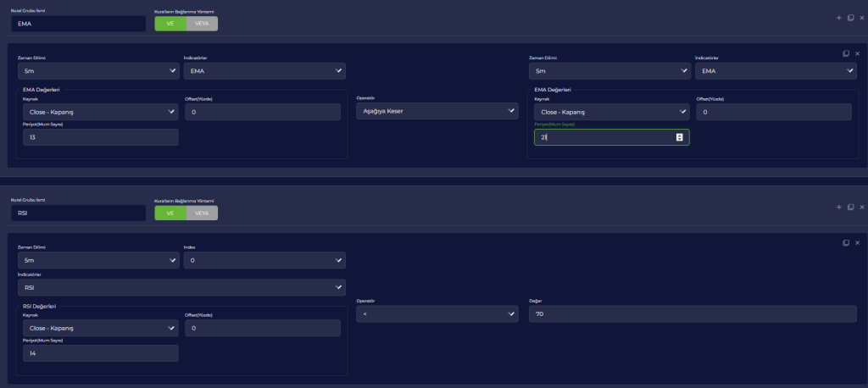Open the Index dropdown in RSI rule
The width and height of the screenshot is (868, 388).
coord(264,260)
